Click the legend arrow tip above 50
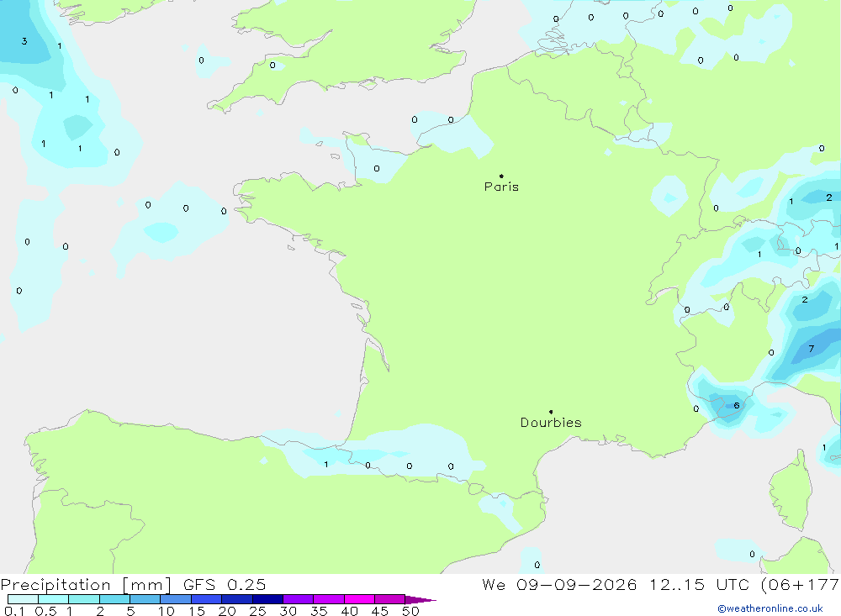The image size is (841, 616). (420, 599)
